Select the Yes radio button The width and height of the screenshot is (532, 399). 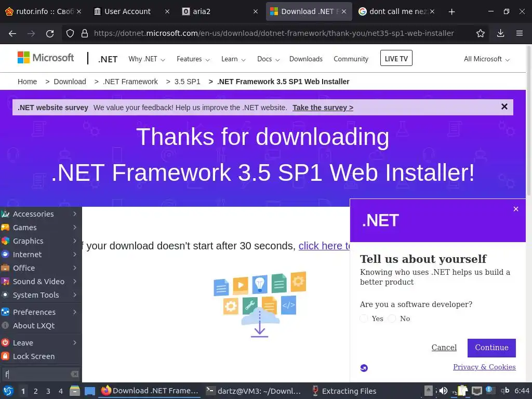364,318
